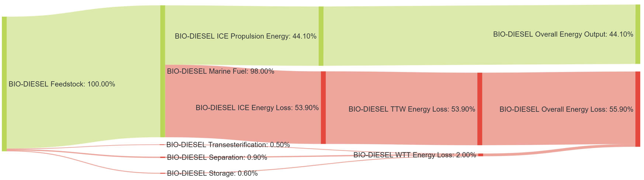
Task: Click the green Marine Fuel node bar
Action: (x=163, y=71)
